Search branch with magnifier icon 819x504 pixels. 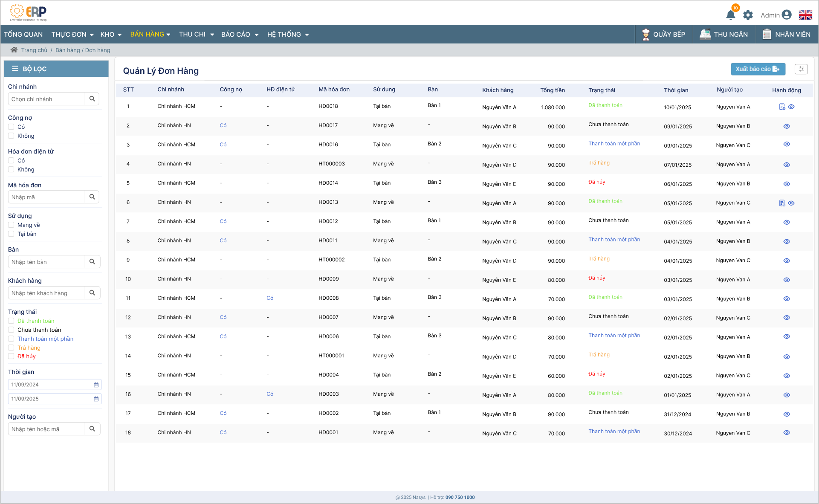tap(92, 99)
